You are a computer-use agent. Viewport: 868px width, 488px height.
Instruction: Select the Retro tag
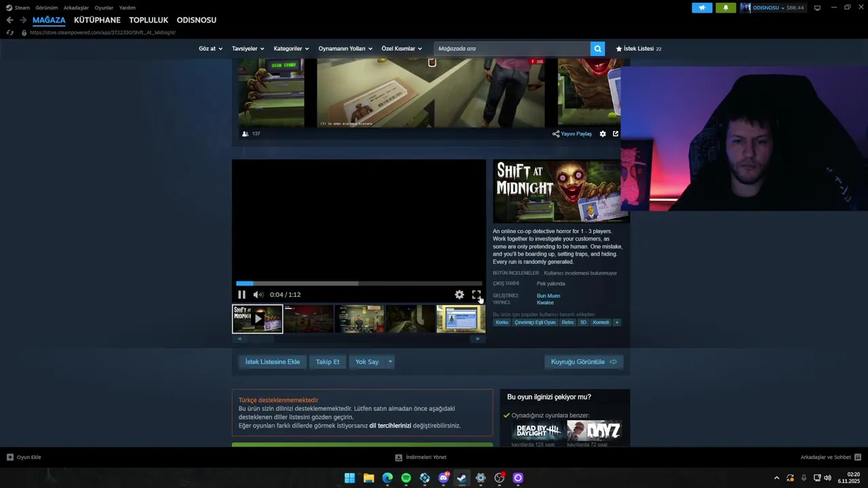(x=568, y=323)
